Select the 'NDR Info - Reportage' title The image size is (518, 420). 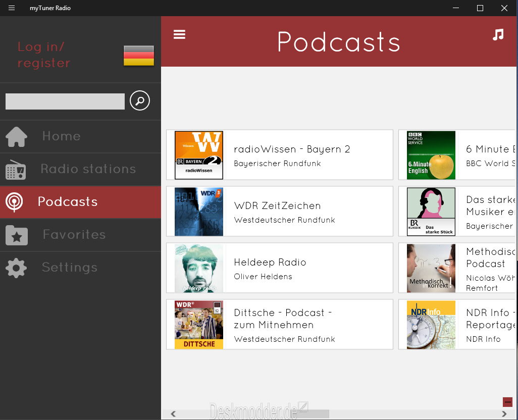[x=491, y=319]
